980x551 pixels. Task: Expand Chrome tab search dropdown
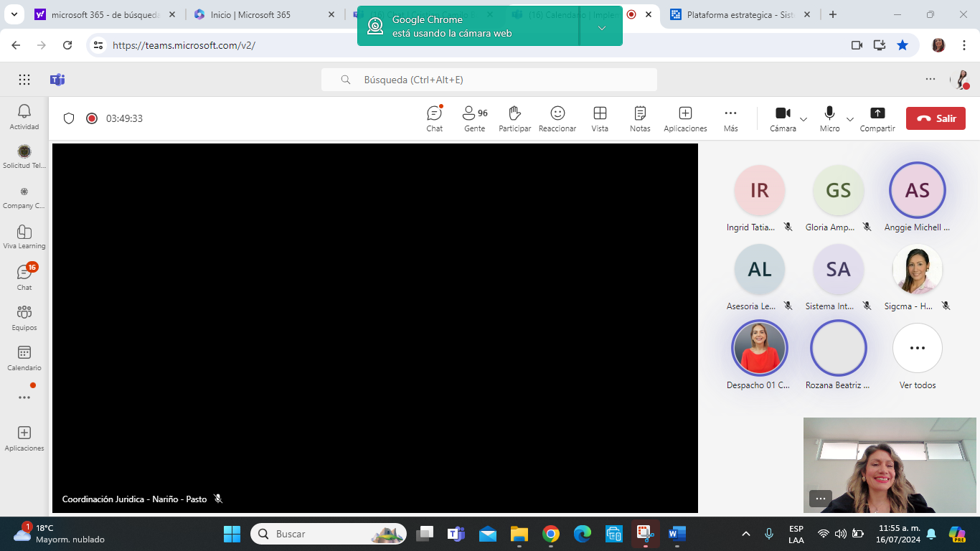point(14,14)
